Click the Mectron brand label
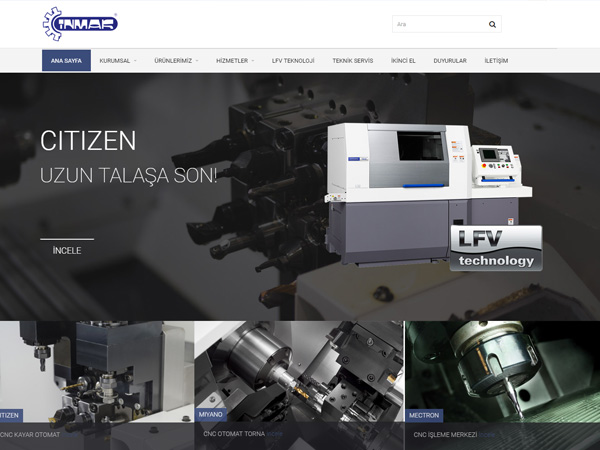The width and height of the screenshot is (600, 450). click(424, 414)
